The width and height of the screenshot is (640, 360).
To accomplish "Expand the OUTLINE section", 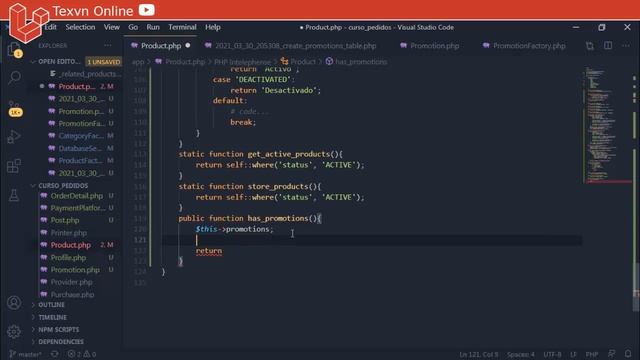I will [51, 305].
